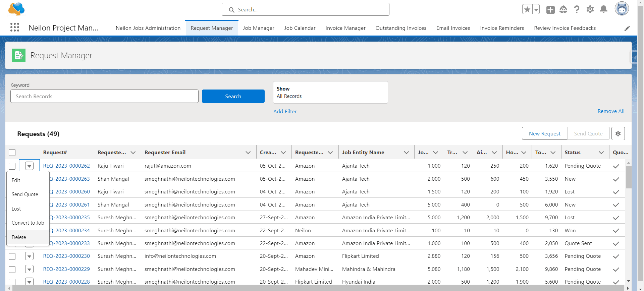Tick the checkbox for REQ-2023-0000230
The image size is (644, 291).
point(12,256)
